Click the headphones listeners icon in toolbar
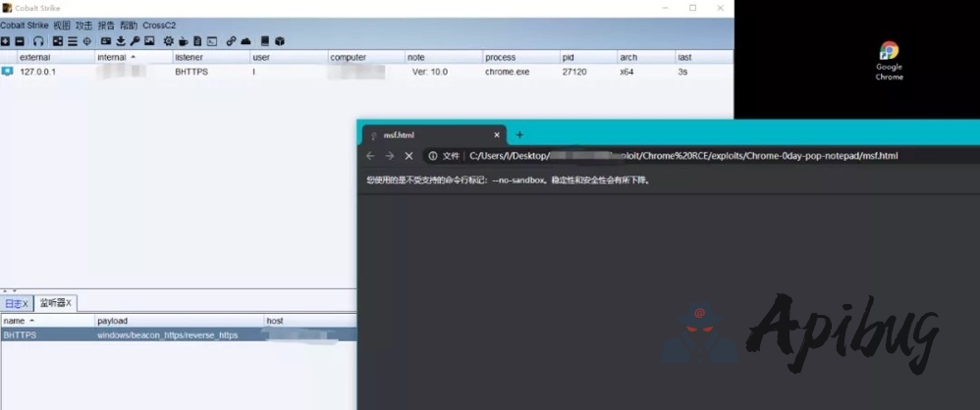This screenshot has height=410, width=980. tap(38, 41)
